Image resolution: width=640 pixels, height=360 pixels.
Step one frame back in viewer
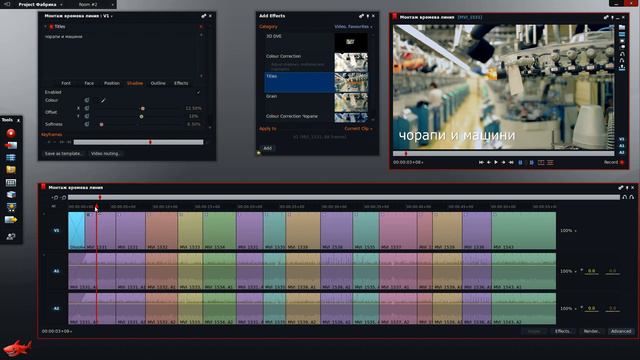point(489,162)
